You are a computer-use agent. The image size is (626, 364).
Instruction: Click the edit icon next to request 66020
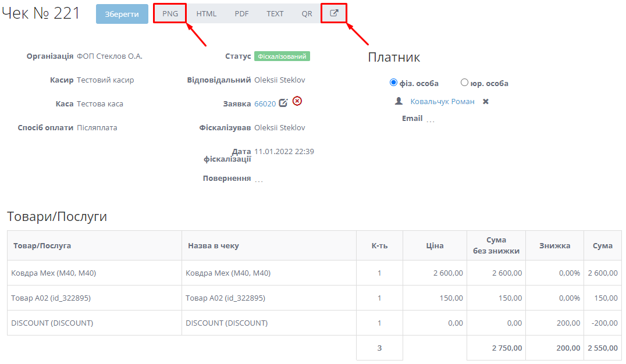283,103
